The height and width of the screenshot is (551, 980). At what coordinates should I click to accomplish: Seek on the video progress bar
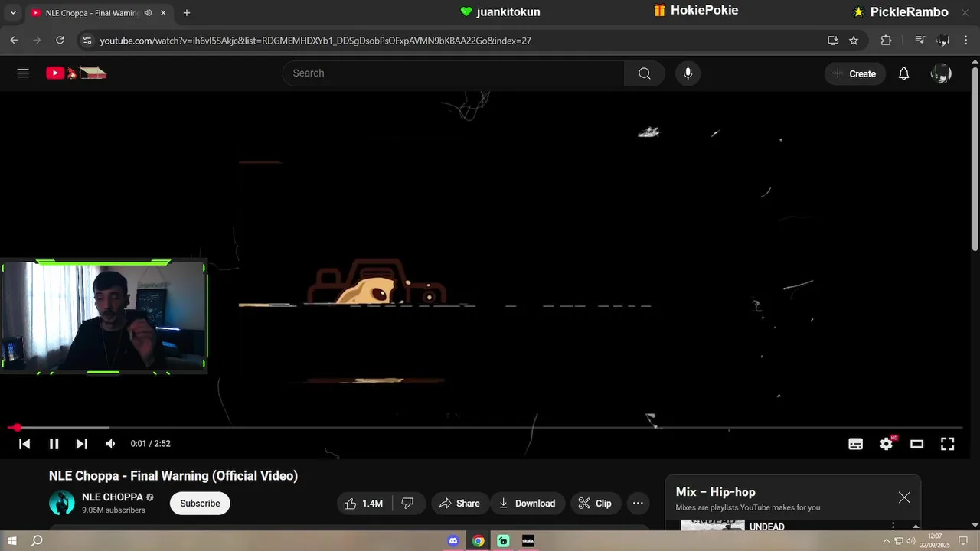[x=485, y=428]
